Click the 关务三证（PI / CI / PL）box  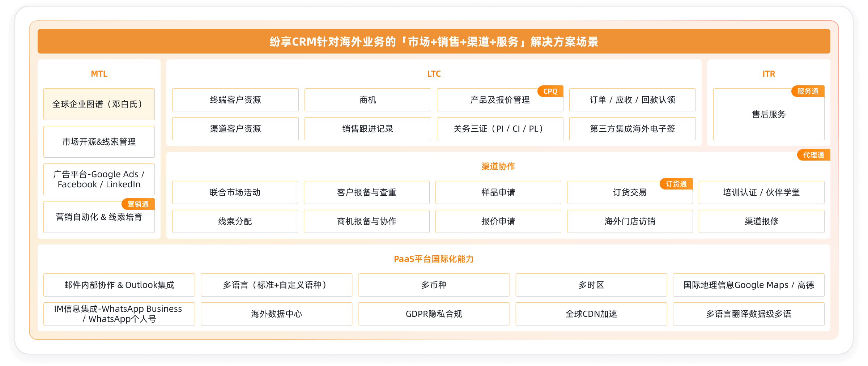(500, 129)
